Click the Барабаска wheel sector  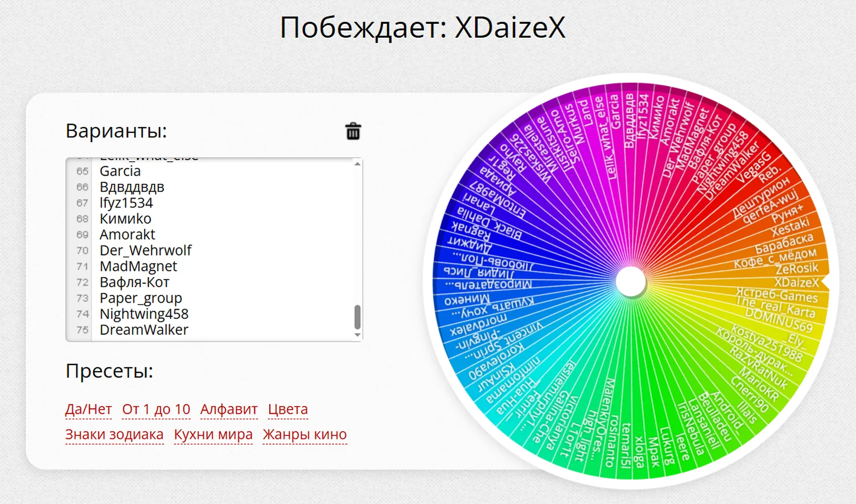[784, 242]
